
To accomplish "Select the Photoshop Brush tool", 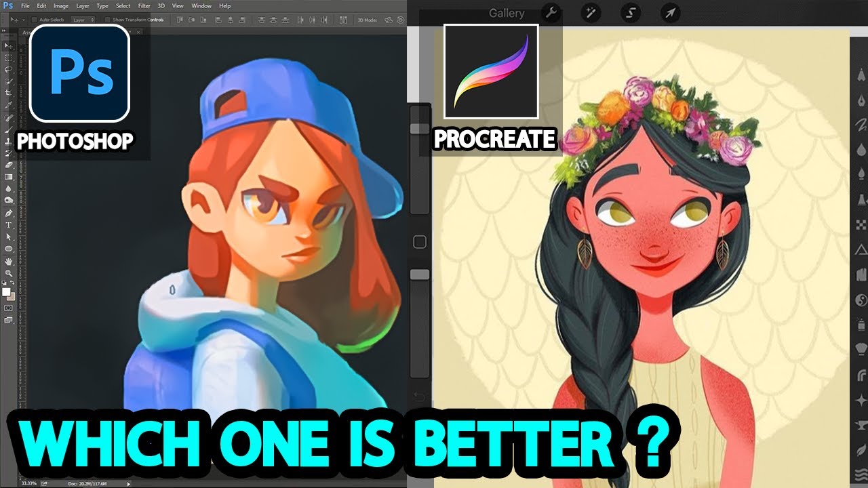I will pos(9,129).
